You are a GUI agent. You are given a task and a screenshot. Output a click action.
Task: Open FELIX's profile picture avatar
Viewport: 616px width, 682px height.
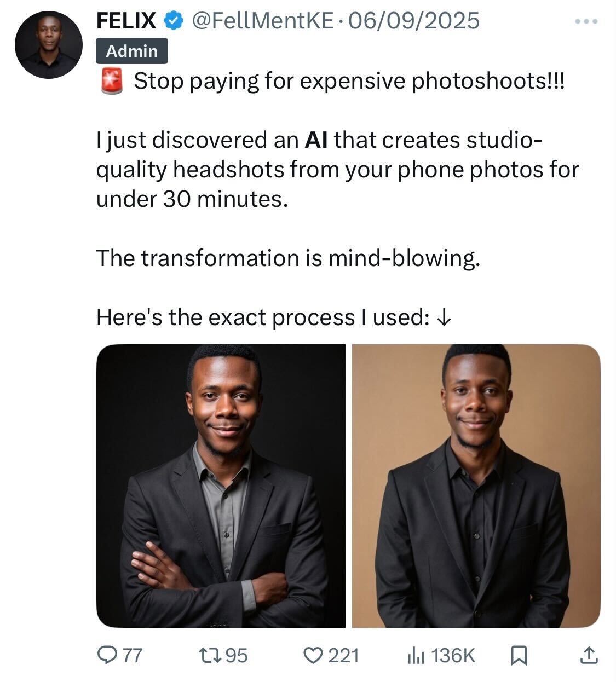pos(48,44)
